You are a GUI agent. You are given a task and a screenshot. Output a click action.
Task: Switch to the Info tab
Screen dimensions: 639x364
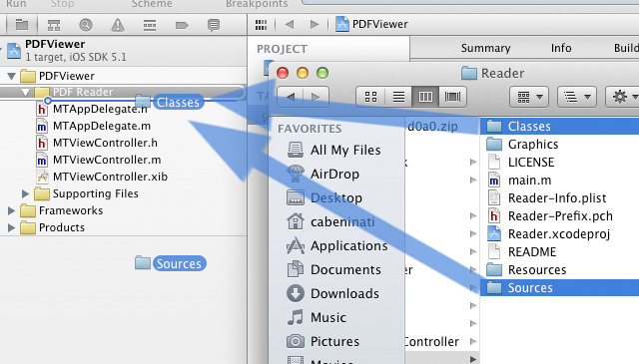561,48
